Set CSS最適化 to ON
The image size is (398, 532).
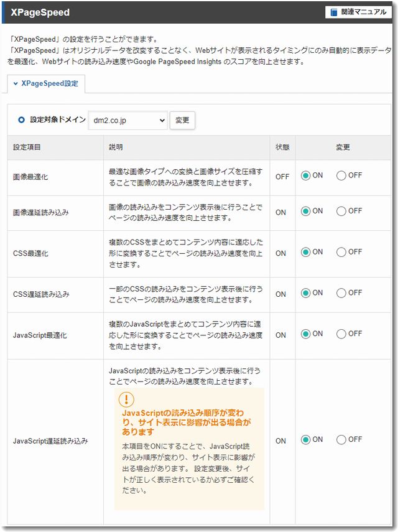coord(305,252)
